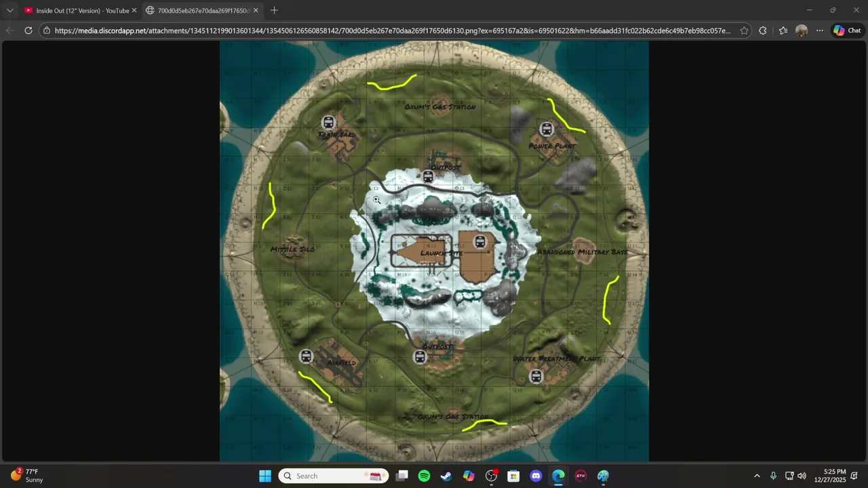Add this page to favorites
Image resolution: width=868 pixels, height=488 pixels.
click(x=744, y=30)
